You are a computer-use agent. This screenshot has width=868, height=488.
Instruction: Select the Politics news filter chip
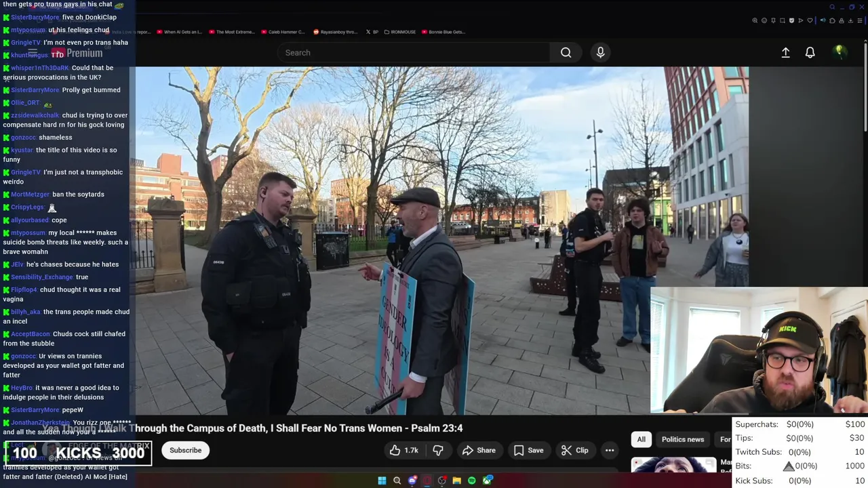pyautogui.click(x=682, y=439)
